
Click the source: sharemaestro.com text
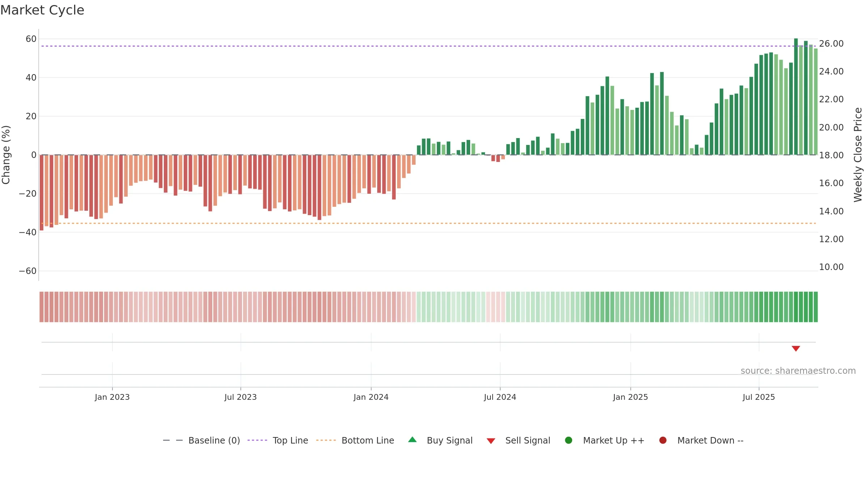pyautogui.click(x=798, y=371)
